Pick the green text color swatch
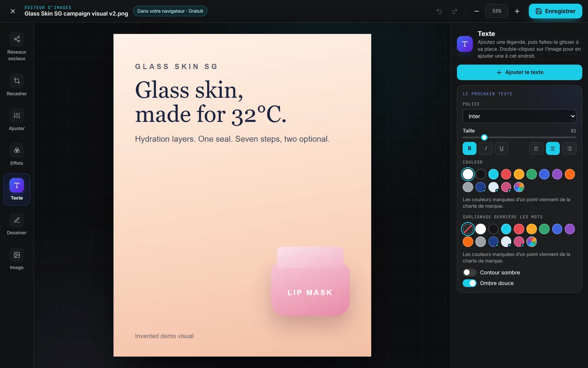588x368 pixels. tap(531, 174)
